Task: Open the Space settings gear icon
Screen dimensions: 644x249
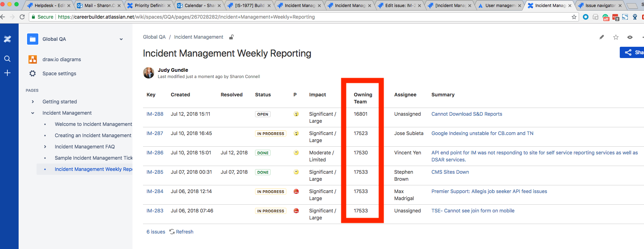Action: 33,74
